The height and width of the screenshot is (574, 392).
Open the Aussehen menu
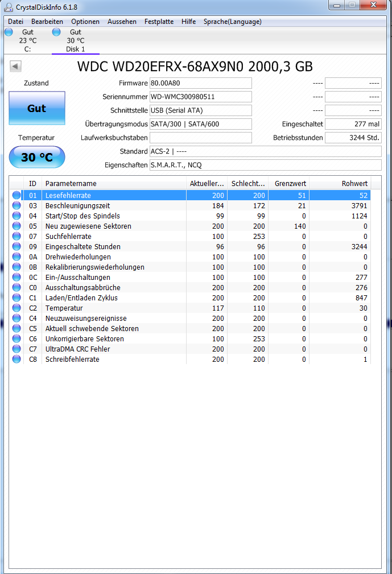click(x=122, y=22)
